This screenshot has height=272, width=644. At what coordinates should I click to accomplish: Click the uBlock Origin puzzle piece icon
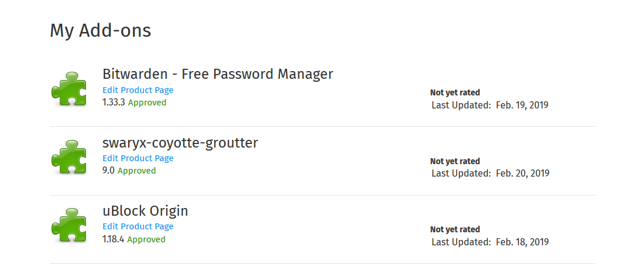69,226
